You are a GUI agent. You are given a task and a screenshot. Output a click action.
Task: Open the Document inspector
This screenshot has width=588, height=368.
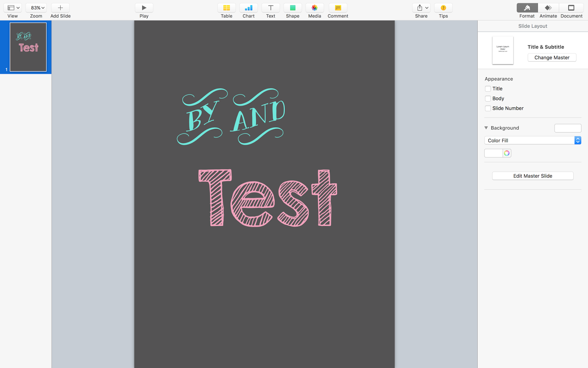(x=571, y=10)
